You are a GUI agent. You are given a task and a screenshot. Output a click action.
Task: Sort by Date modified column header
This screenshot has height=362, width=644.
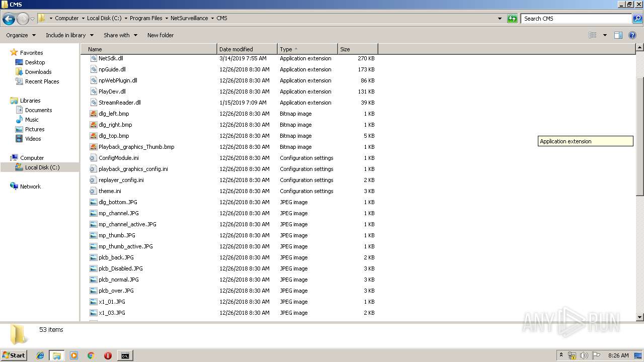[247, 49]
